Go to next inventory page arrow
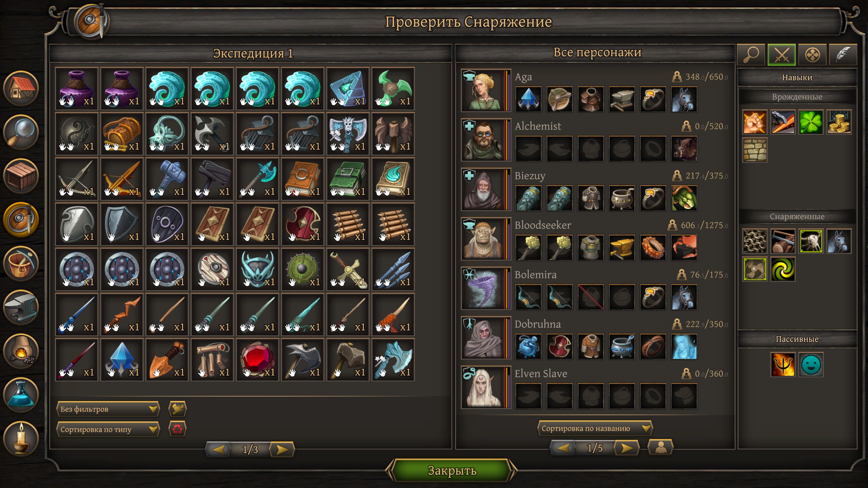This screenshot has width=868, height=488. [282, 449]
